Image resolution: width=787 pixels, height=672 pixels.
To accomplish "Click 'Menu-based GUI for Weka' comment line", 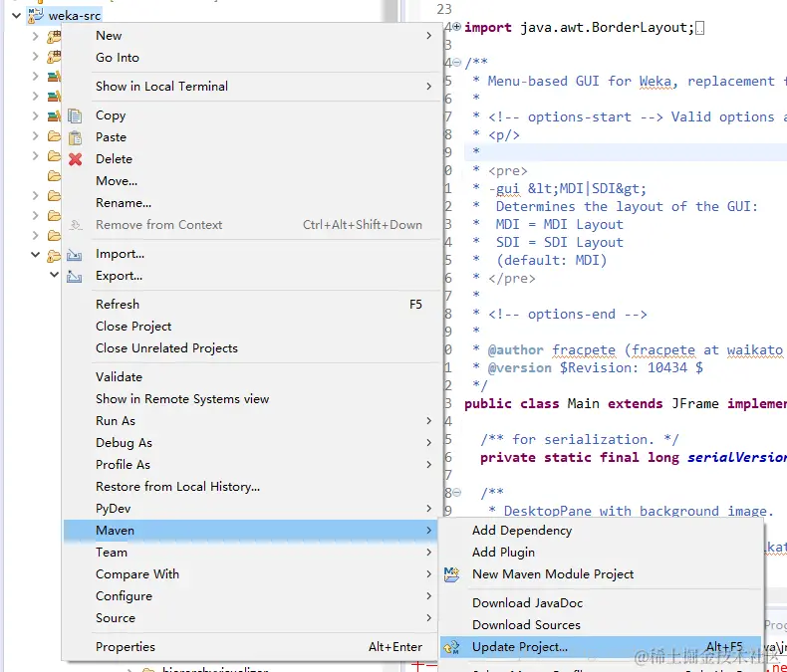I will (630, 82).
